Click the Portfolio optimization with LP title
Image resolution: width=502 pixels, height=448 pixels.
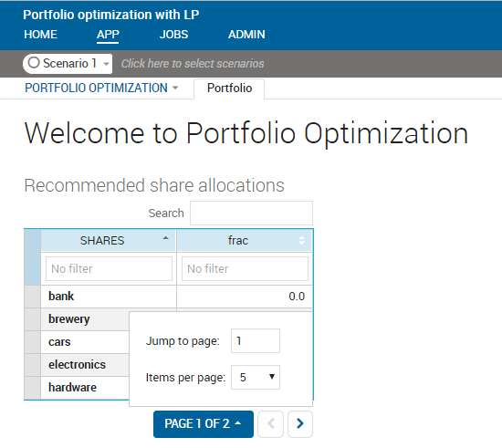coord(111,15)
